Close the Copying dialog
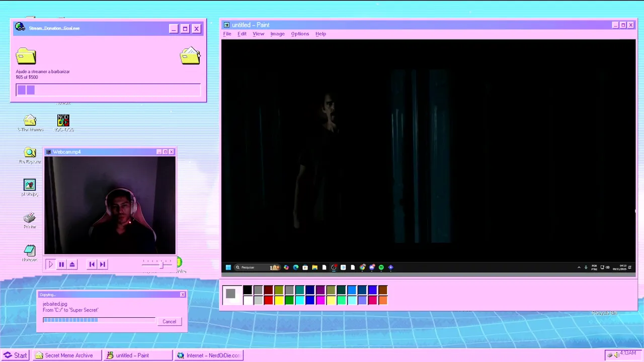The height and width of the screenshot is (362, 644). (x=183, y=295)
